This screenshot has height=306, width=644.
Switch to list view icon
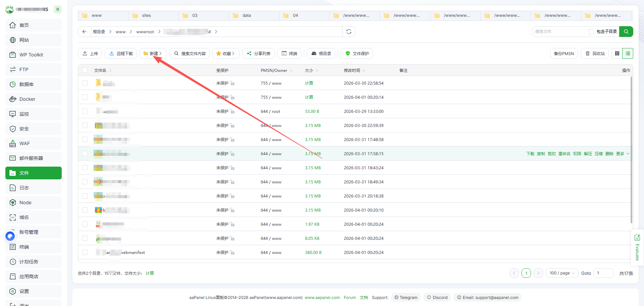628,53
